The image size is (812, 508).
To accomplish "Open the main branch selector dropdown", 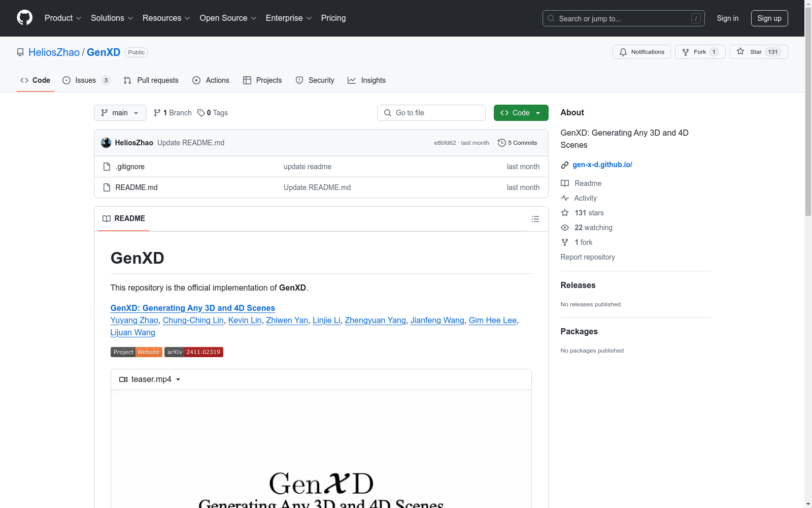I will [120, 113].
